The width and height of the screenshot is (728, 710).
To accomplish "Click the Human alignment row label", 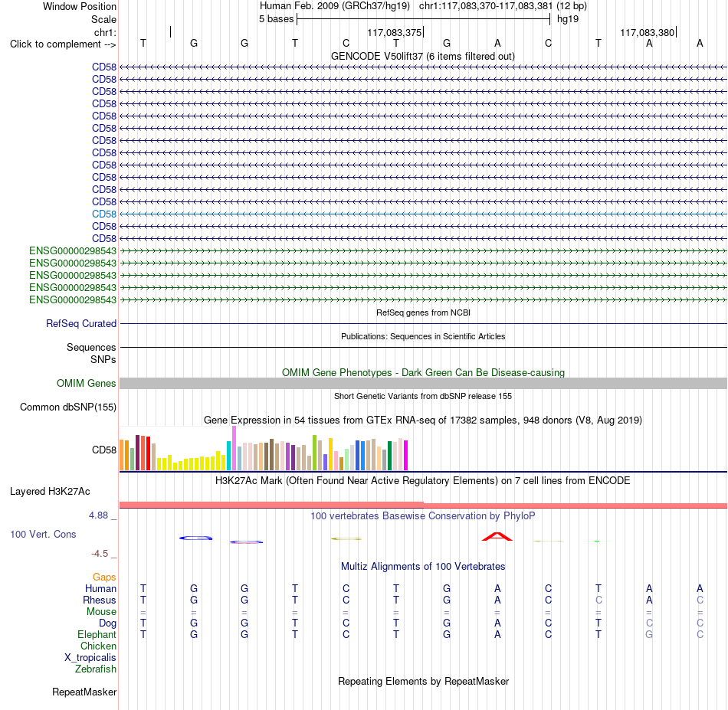I will click(100, 588).
